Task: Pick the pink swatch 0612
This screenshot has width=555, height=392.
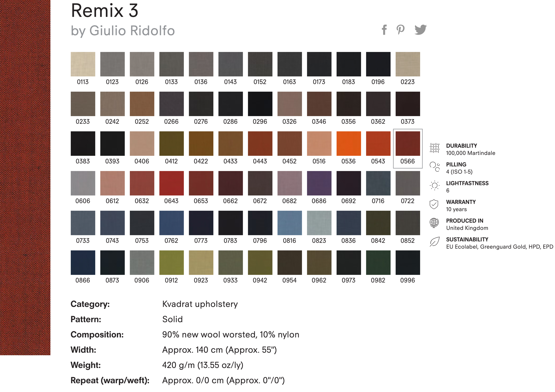Action: click(112, 183)
